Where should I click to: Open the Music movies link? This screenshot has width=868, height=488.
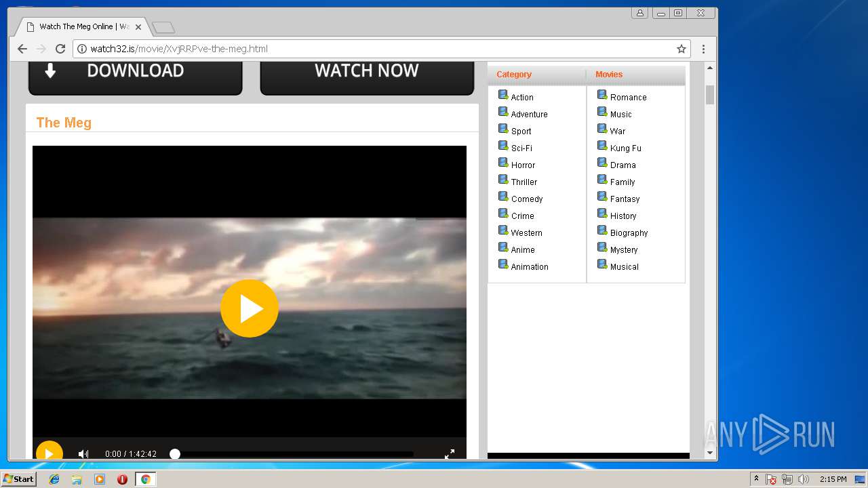621,115
